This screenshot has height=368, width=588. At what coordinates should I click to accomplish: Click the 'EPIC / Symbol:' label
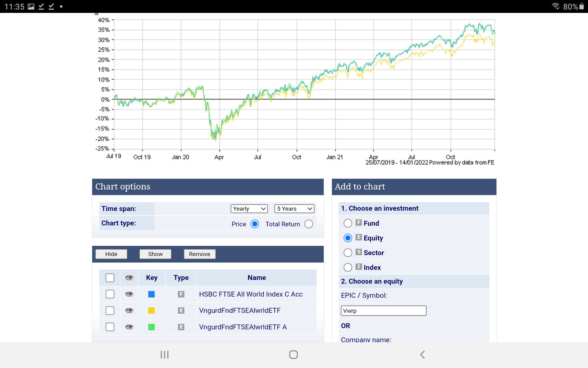tap(364, 295)
